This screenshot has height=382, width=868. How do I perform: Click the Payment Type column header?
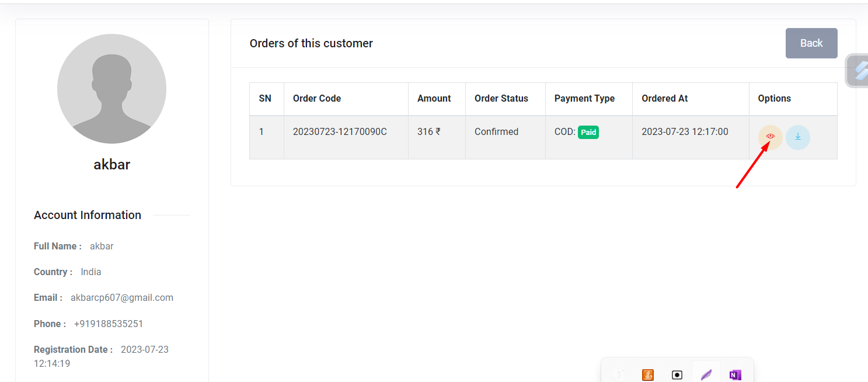pyautogui.click(x=584, y=98)
